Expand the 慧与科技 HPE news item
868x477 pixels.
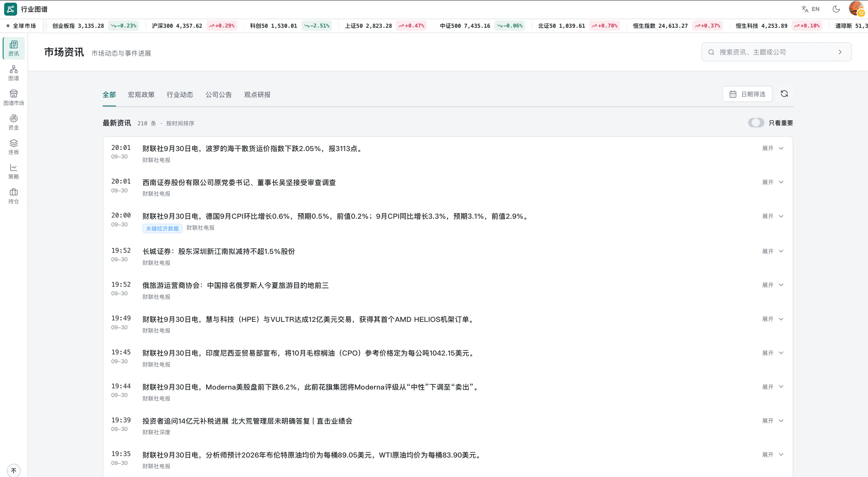(773, 319)
